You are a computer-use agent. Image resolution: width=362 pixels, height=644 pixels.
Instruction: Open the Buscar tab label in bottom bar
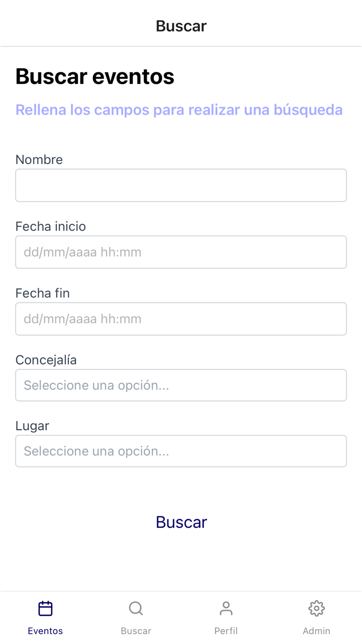click(x=136, y=631)
